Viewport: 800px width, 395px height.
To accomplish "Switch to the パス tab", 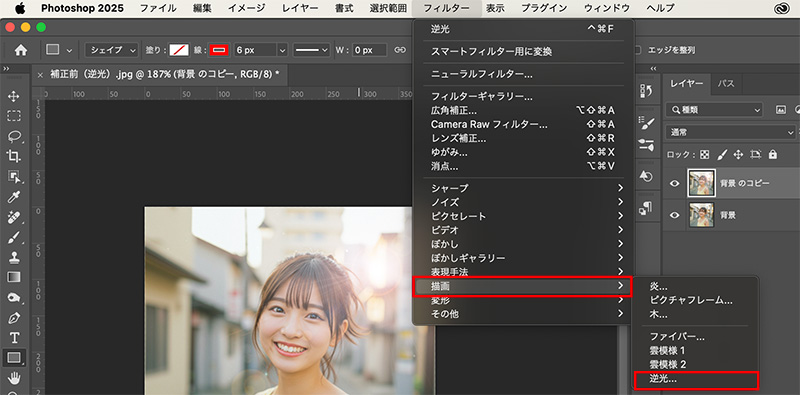I will [726, 84].
